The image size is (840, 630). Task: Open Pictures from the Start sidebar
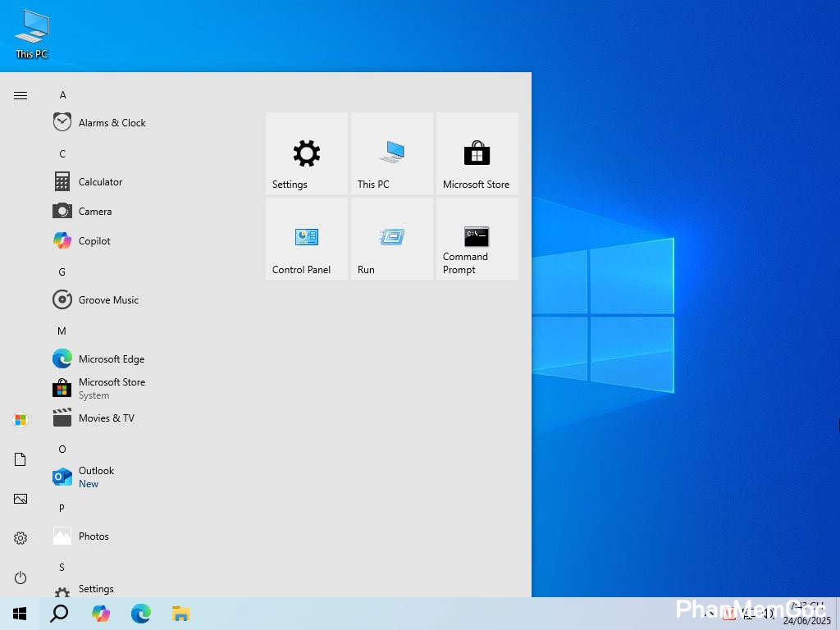[x=21, y=499]
